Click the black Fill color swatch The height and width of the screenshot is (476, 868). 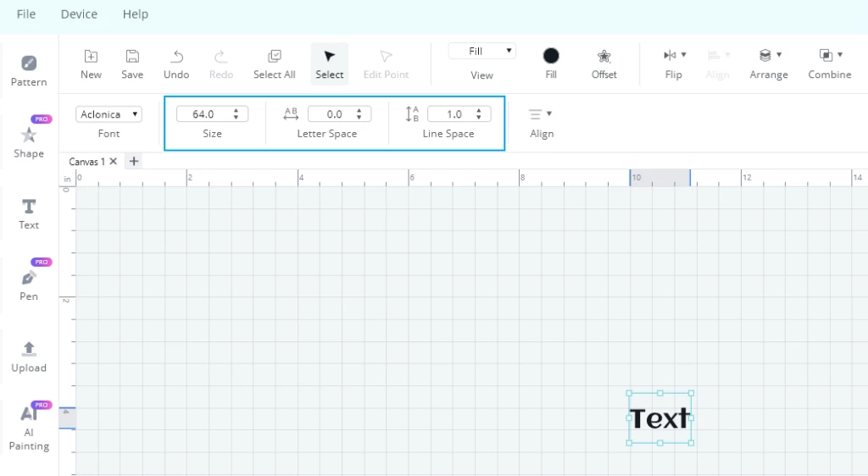point(551,56)
